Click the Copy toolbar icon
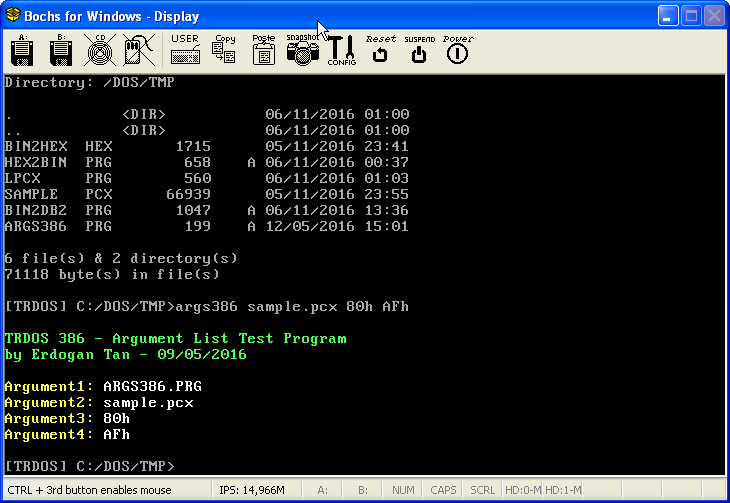 click(224, 49)
